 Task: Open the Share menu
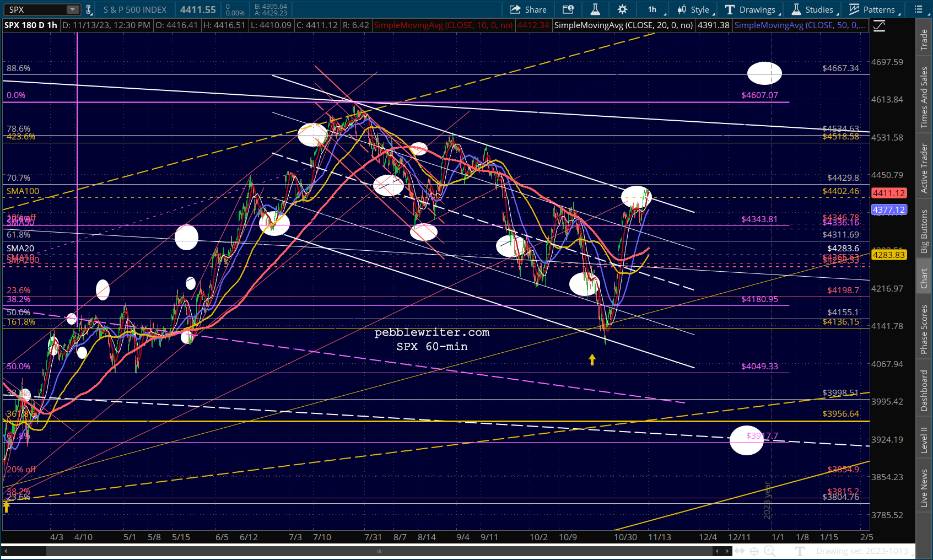point(528,9)
